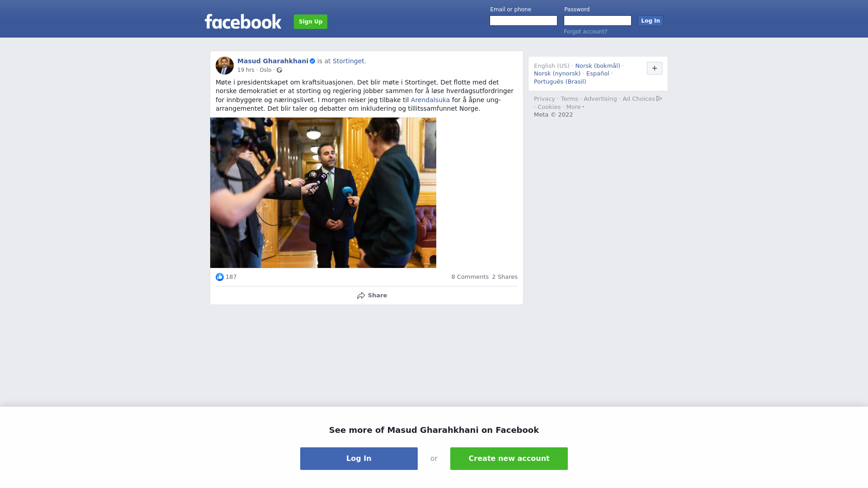Viewport: 868px width, 488px height.
Task: Click the public globe privacy icon
Action: click(279, 70)
